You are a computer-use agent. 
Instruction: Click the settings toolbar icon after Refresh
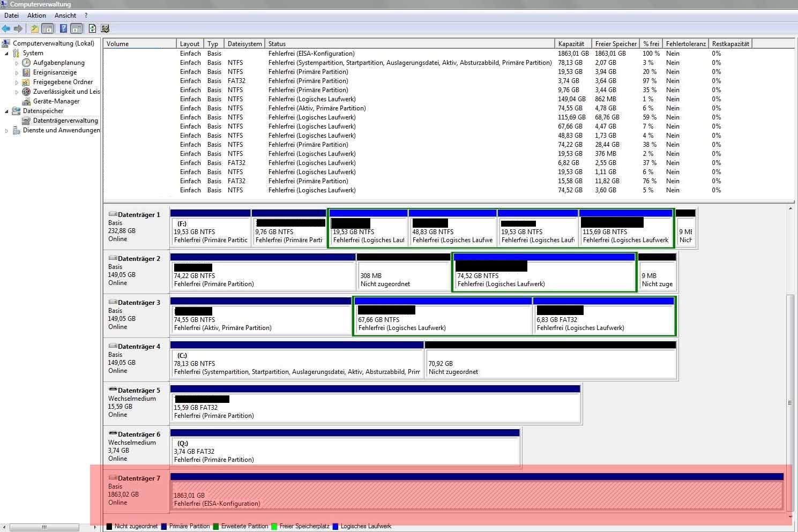coord(105,28)
